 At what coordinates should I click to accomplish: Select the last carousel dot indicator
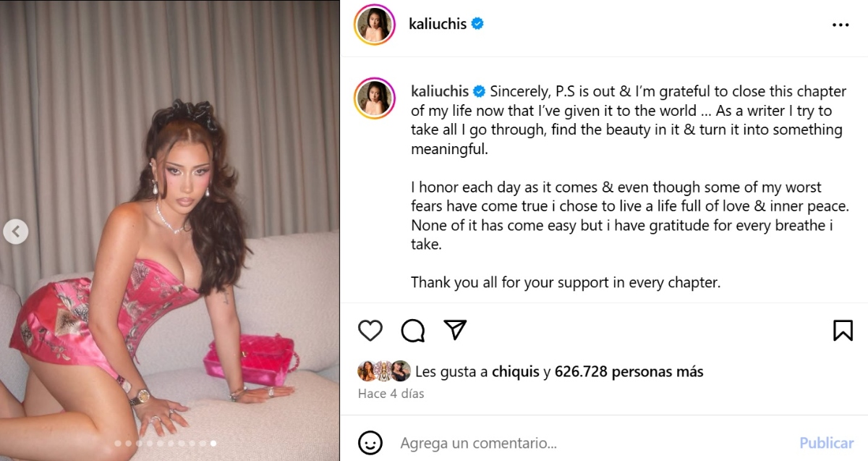(213, 443)
